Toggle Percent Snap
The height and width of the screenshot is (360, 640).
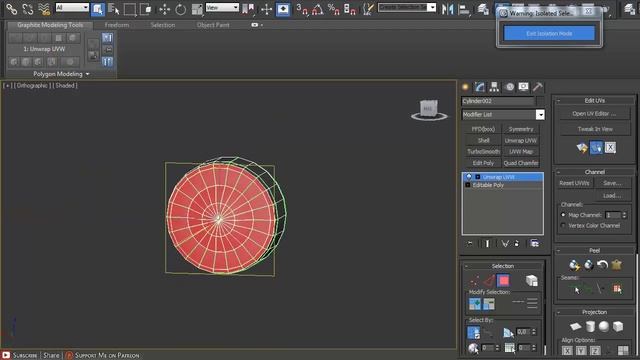pos(333,9)
